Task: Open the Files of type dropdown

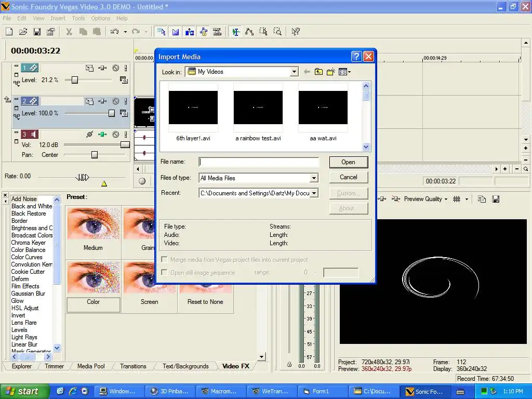Action: pos(314,178)
